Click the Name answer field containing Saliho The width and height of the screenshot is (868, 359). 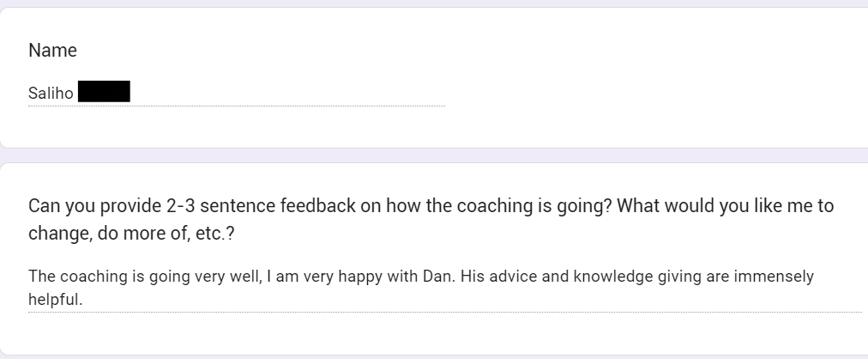pos(237,93)
